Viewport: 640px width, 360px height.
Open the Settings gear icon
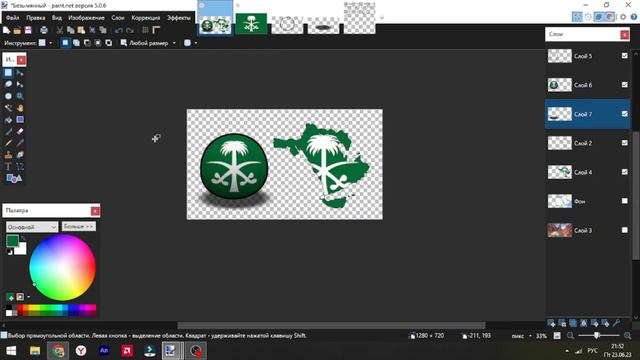click(623, 17)
